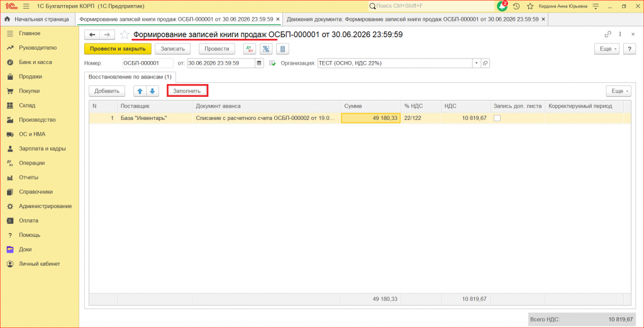Click the Номер input field

(148, 63)
